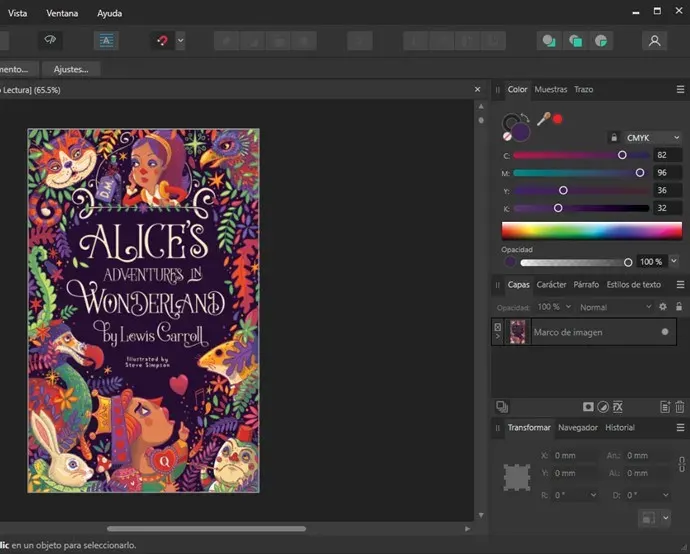
Task: Open the Normal blend mode dropdown
Action: (x=615, y=307)
